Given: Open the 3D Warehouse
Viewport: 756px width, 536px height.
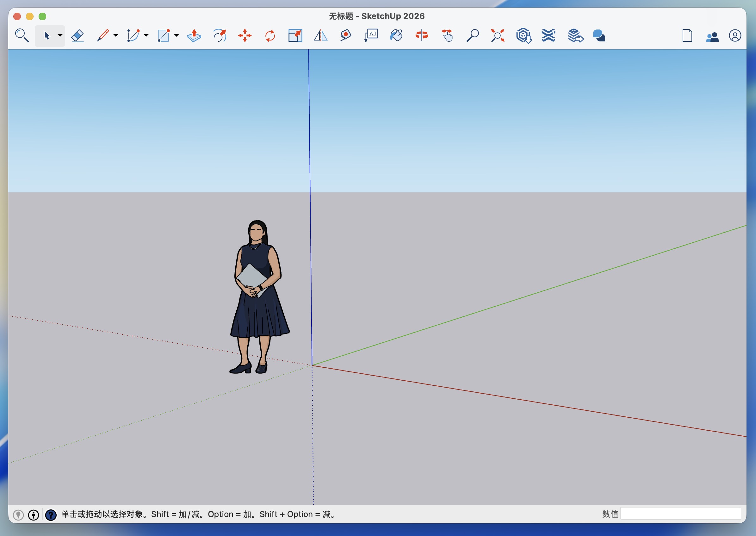Looking at the screenshot, I should (x=524, y=36).
